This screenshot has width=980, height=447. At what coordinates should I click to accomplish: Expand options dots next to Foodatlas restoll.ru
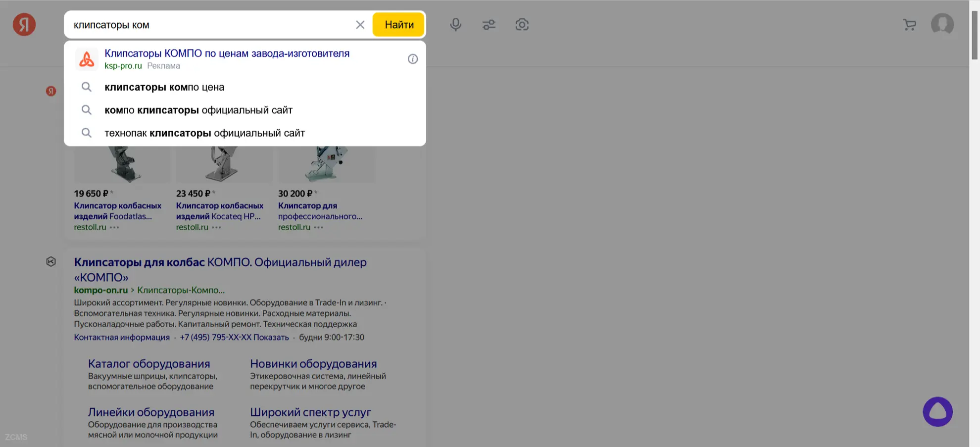(x=114, y=227)
